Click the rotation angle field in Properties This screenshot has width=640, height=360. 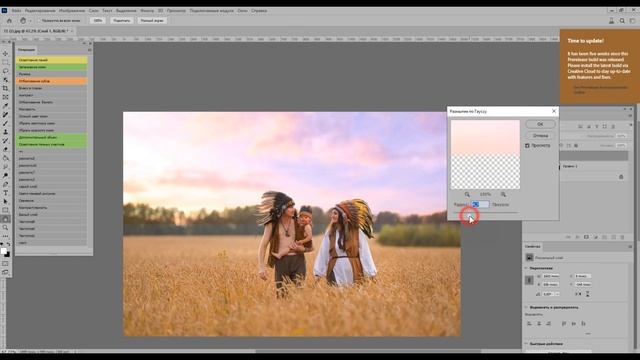coord(548,294)
